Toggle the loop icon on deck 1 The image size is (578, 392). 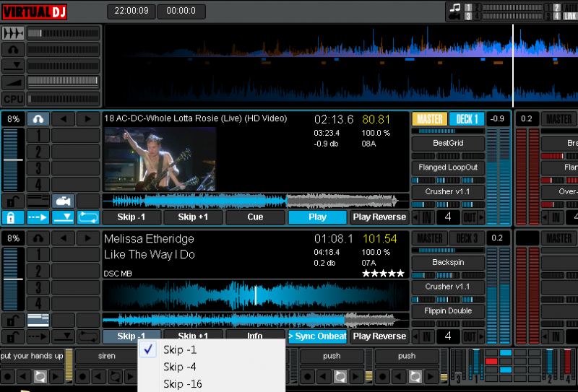[x=88, y=217]
